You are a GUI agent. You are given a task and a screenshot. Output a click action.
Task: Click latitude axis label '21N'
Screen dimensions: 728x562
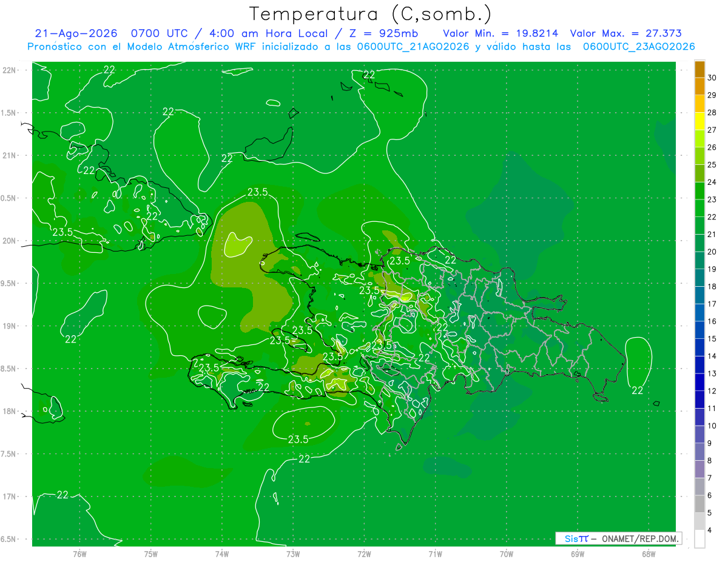pos(10,155)
